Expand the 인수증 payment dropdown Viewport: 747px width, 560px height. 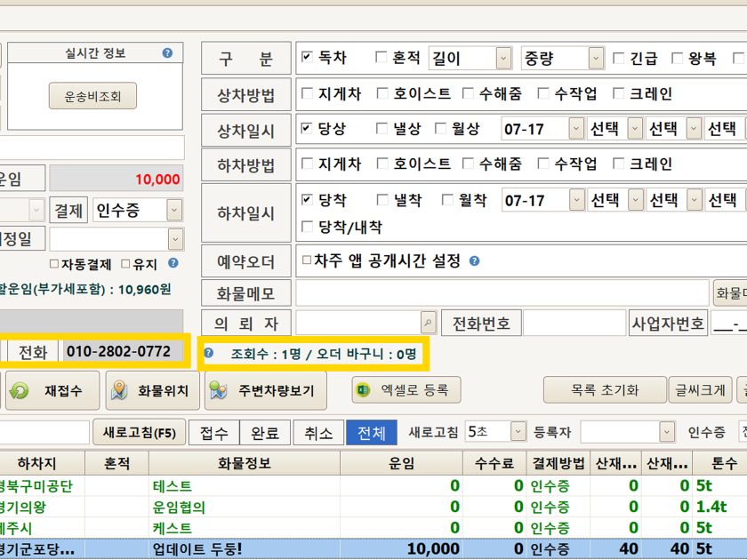pos(174,210)
